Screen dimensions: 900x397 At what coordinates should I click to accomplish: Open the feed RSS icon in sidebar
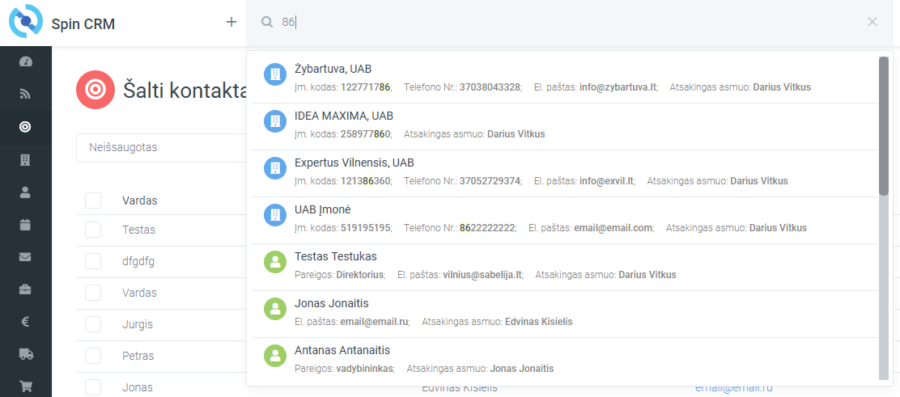pyautogui.click(x=25, y=94)
